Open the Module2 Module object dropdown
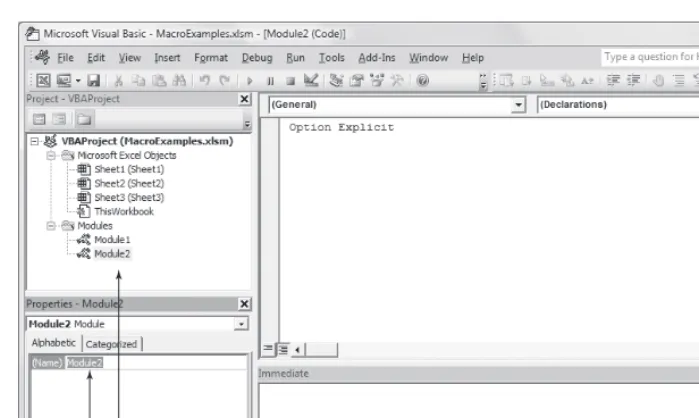 [241, 324]
